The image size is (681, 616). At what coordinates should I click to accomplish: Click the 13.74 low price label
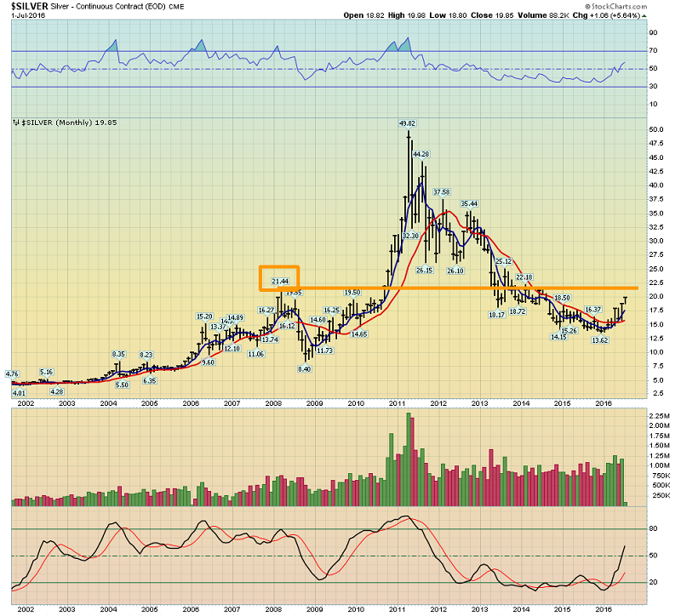tap(270, 339)
